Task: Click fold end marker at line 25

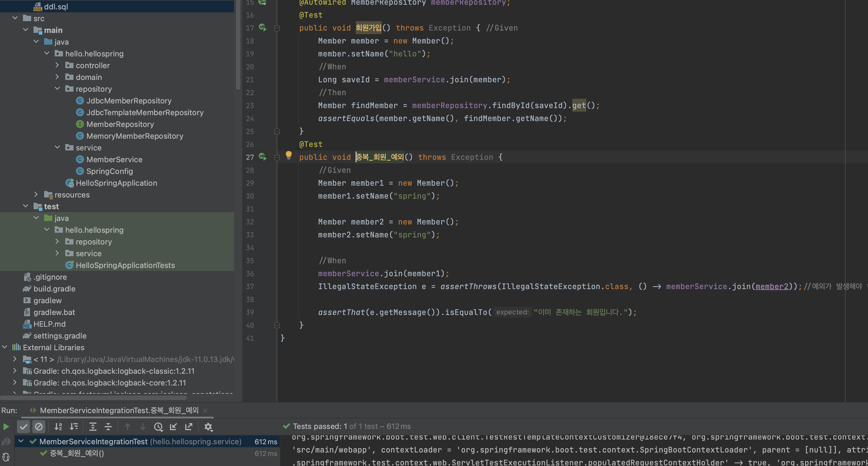Action: (x=277, y=131)
